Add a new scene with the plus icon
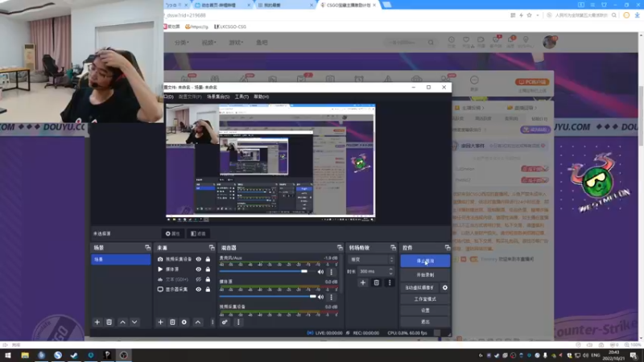The image size is (644, 362). 97,323
